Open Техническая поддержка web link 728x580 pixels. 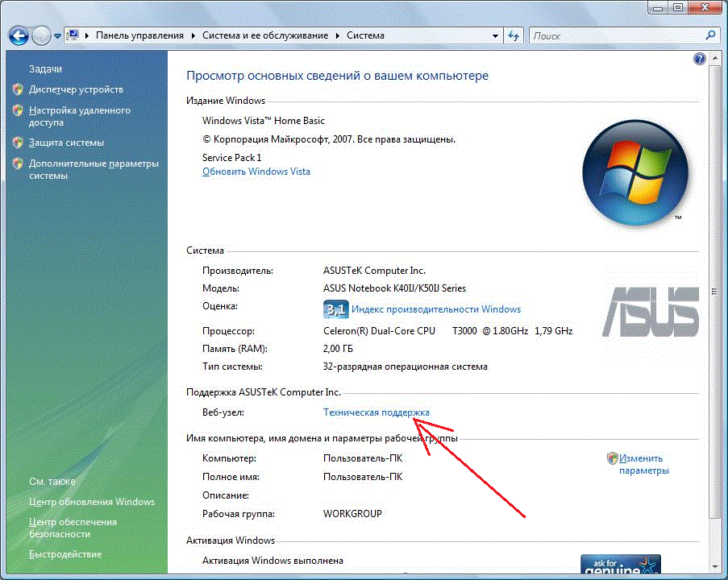376,412
